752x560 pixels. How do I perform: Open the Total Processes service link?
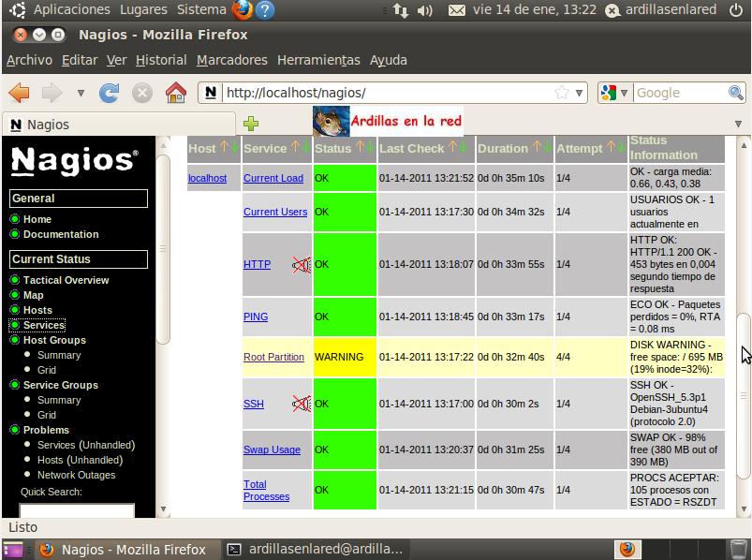click(266, 490)
